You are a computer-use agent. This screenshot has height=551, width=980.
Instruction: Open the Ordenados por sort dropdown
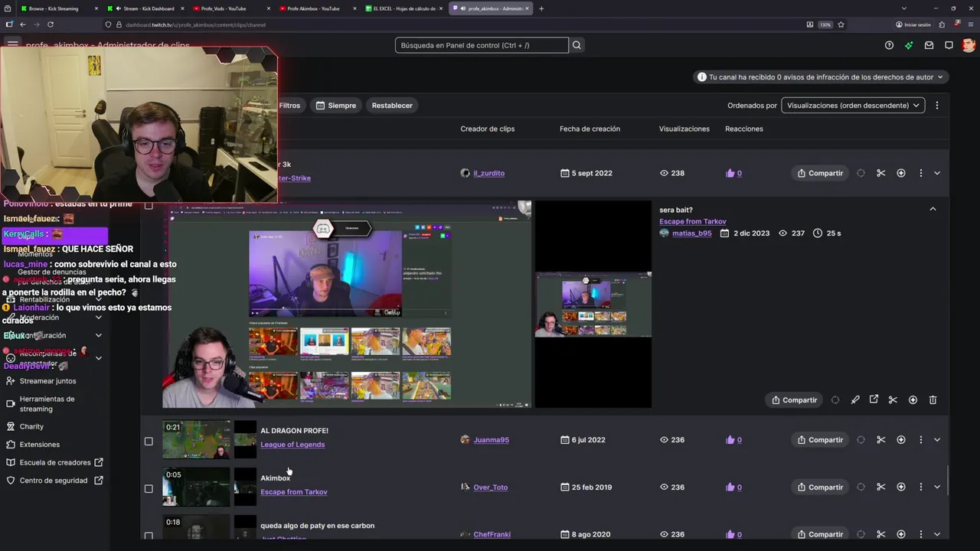click(x=853, y=106)
